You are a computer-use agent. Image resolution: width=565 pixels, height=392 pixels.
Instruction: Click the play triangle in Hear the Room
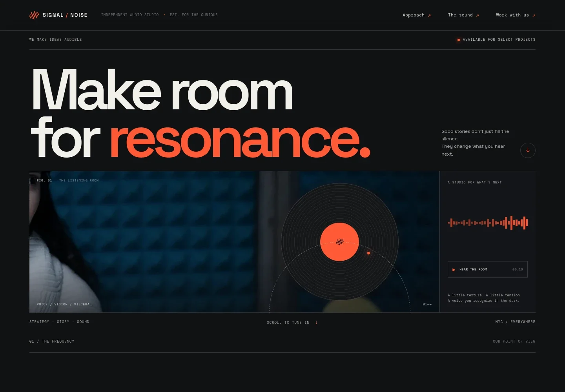454,270
